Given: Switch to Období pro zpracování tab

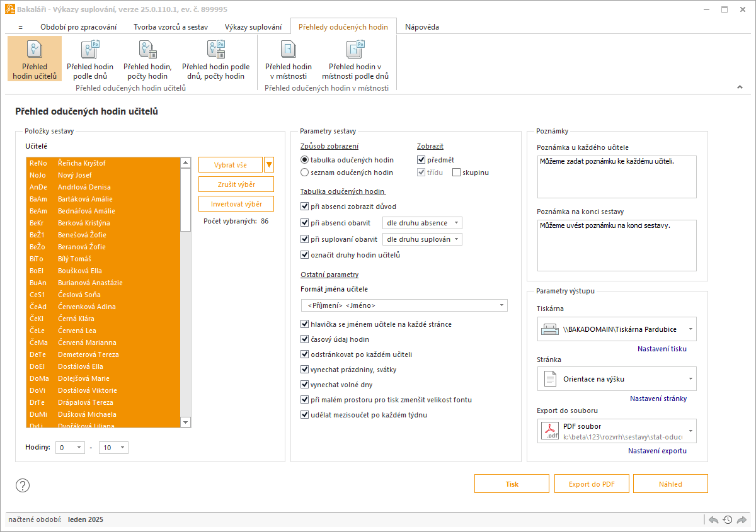Looking at the screenshot, I should pos(78,27).
